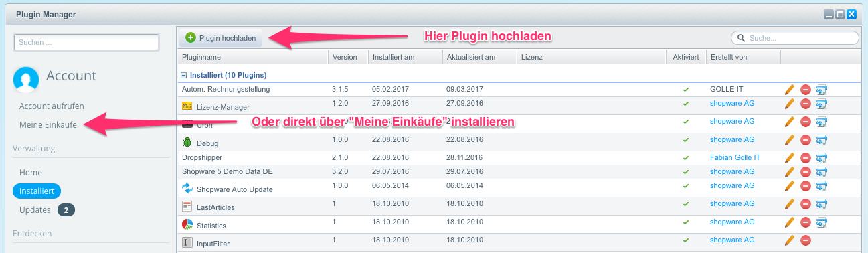This screenshot has height=253, width=868.
Task: Select the Dropshipper plugin name
Action: pyautogui.click(x=201, y=158)
